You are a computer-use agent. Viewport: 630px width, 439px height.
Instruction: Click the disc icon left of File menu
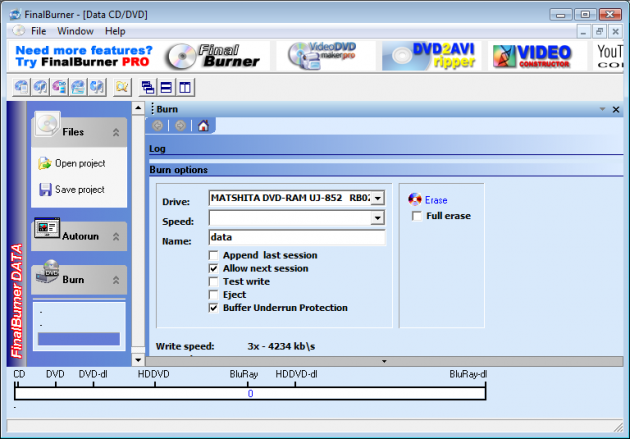pyautogui.click(x=18, y=31)
